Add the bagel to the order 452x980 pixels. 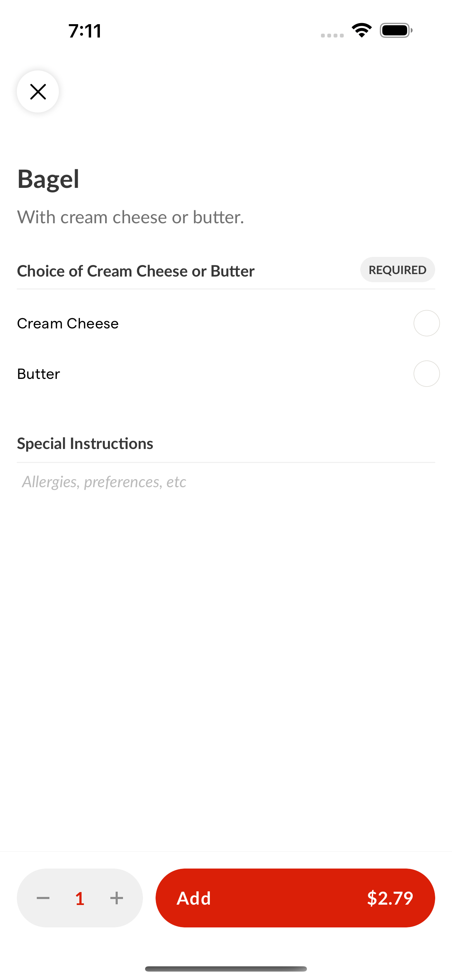[295, 898]
